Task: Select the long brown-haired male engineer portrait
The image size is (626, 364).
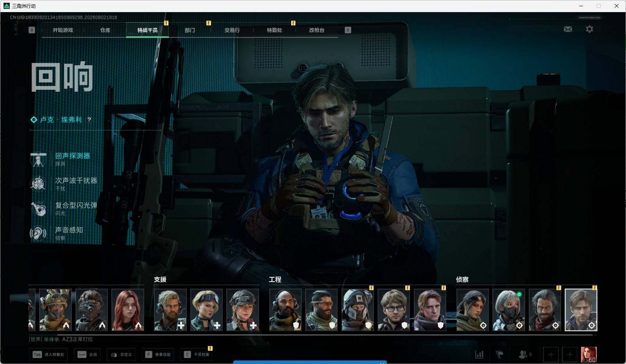Action: [430, 310]
